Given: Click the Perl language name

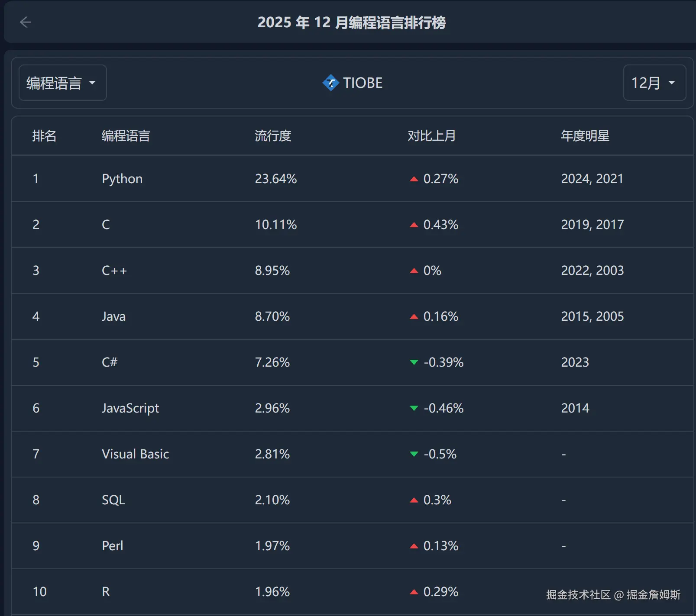Looking at the screenshot, I should pyautogui.click(x=113, y=546).
